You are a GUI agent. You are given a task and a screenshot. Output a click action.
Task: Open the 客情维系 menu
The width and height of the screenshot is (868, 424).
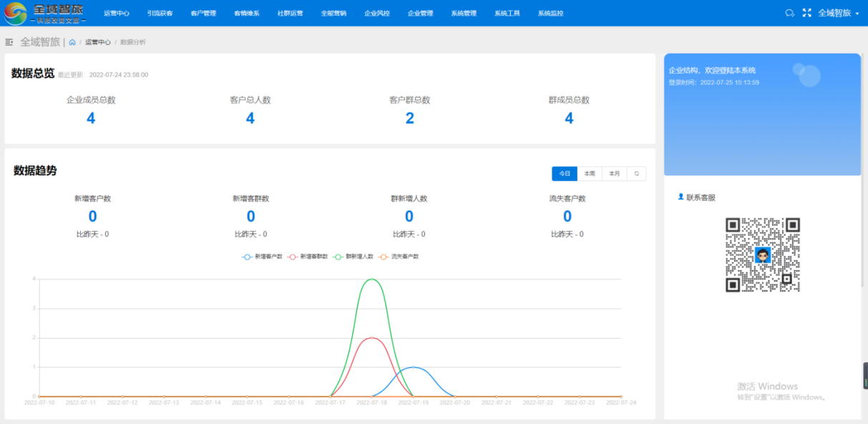247,13
